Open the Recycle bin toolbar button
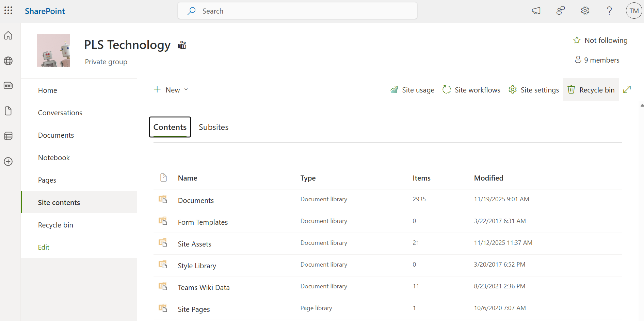644x321 pixels. tap(591, 90)
